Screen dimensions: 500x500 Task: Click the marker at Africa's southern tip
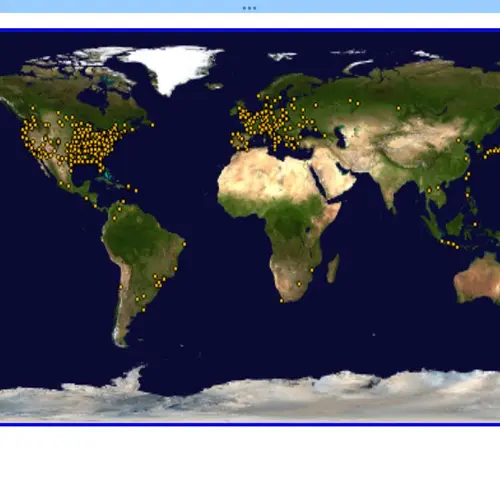282,301
